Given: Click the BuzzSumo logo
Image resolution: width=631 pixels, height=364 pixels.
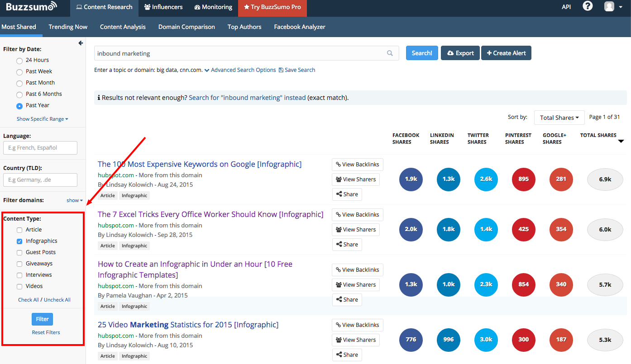Looking at the screenshot, I should point(31,7).
